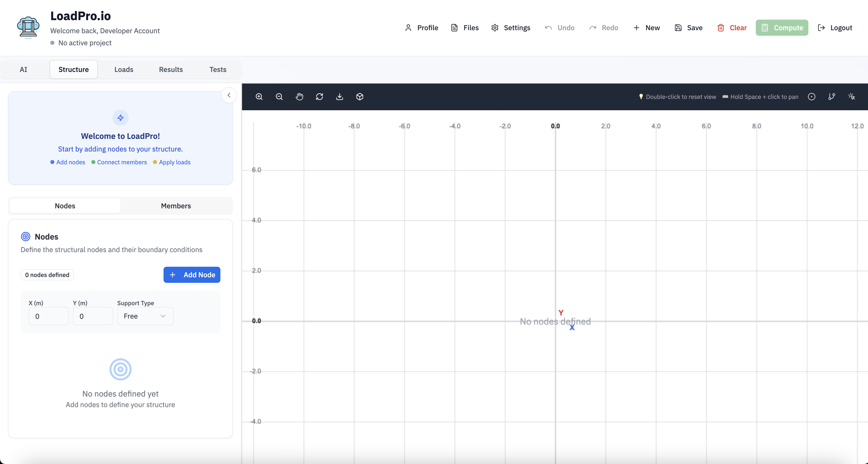Collapse the sidebar with the chevron arrow
Viewport: 868px width, 464px height.
click(x=229, y=95)
